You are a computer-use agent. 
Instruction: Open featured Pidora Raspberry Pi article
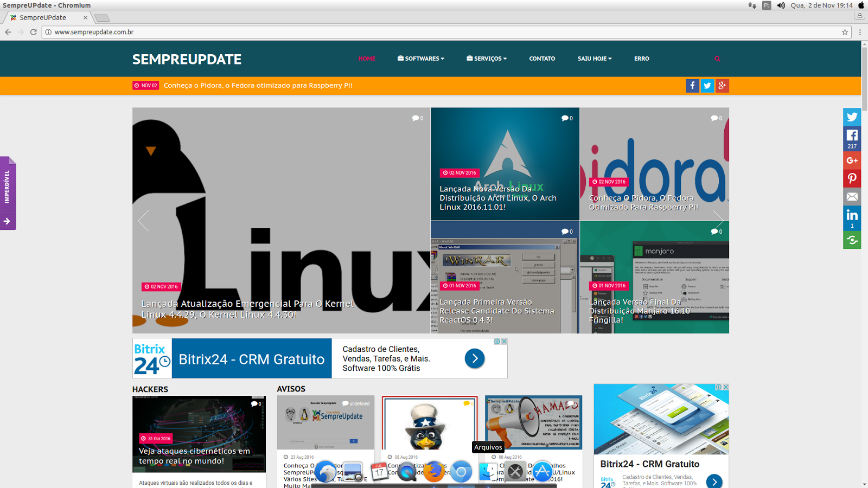click(x=643, y=202)
